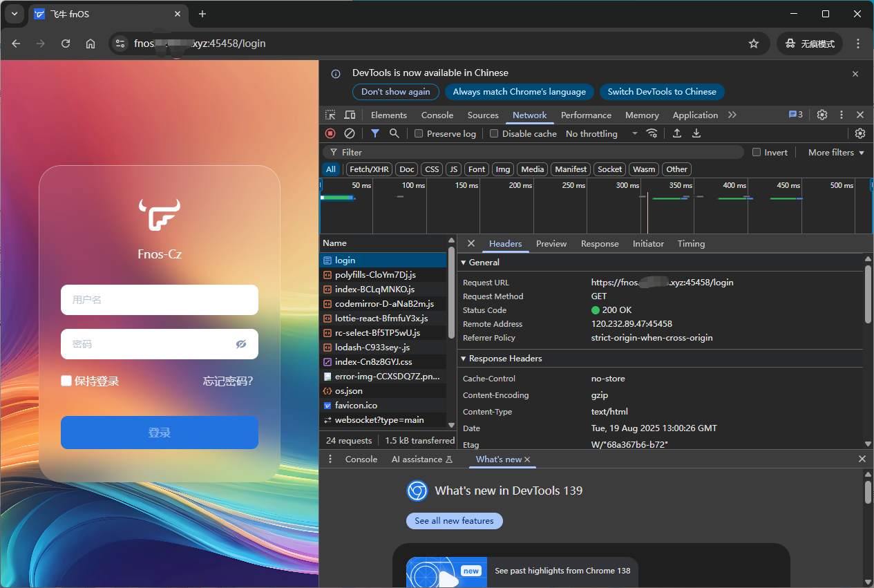Screen dimensions: 874x588
Task: Select the Socket filter type
Action: [x=609, y=169]
